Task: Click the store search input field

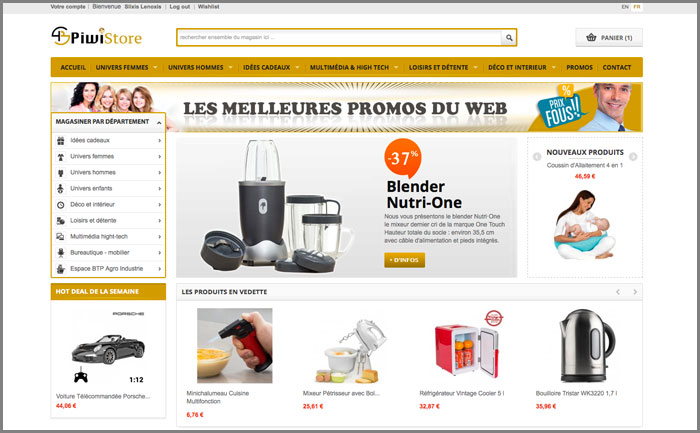Action: tap(340, 37)
